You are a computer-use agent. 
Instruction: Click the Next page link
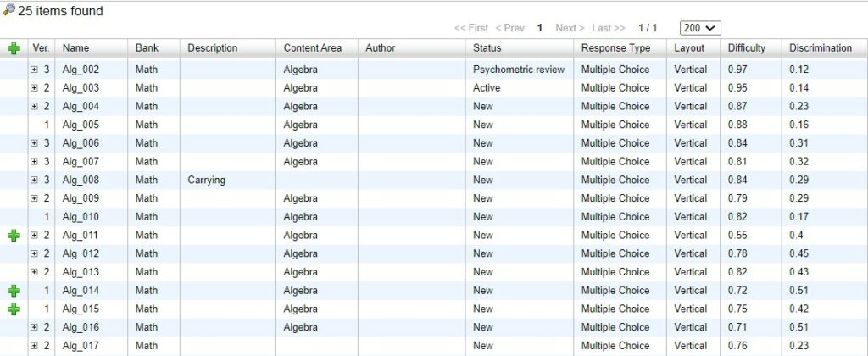(x=570, y=28)
